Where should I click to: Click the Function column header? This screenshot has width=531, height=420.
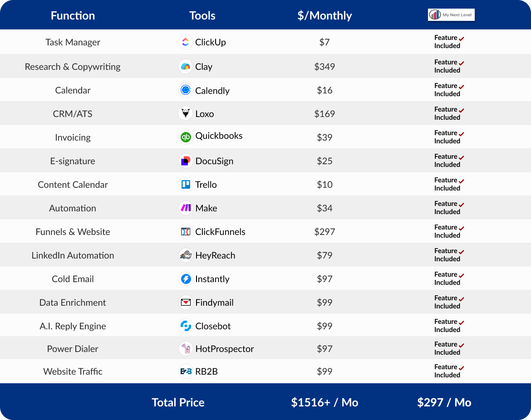[73, 15]
